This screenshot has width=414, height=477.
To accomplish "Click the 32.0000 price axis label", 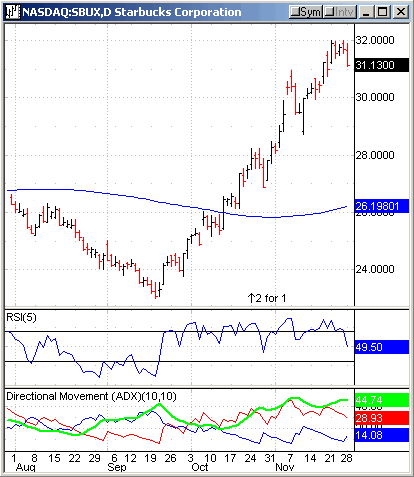I will point(375,40).
